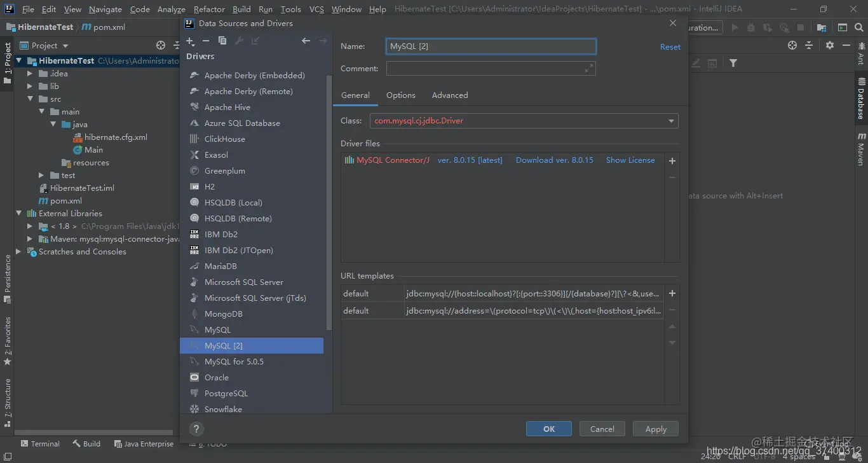Click the Search Everywhere magnifier icon

[x=860, y=27]
